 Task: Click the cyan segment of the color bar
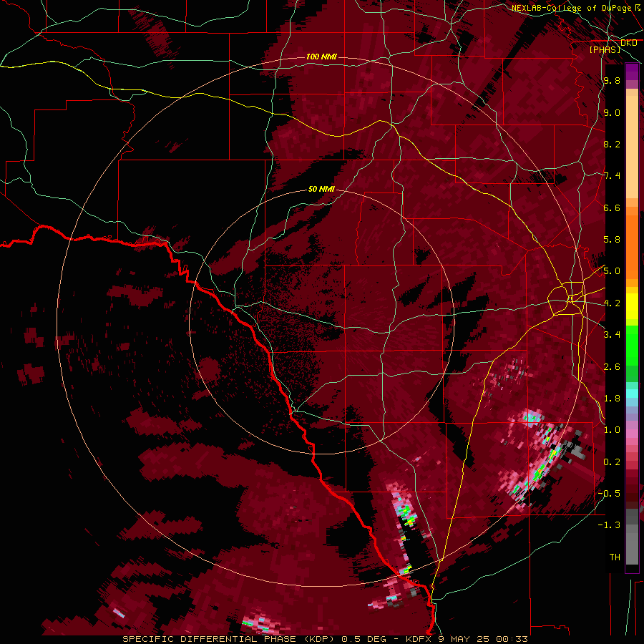[x=632, y=394]
